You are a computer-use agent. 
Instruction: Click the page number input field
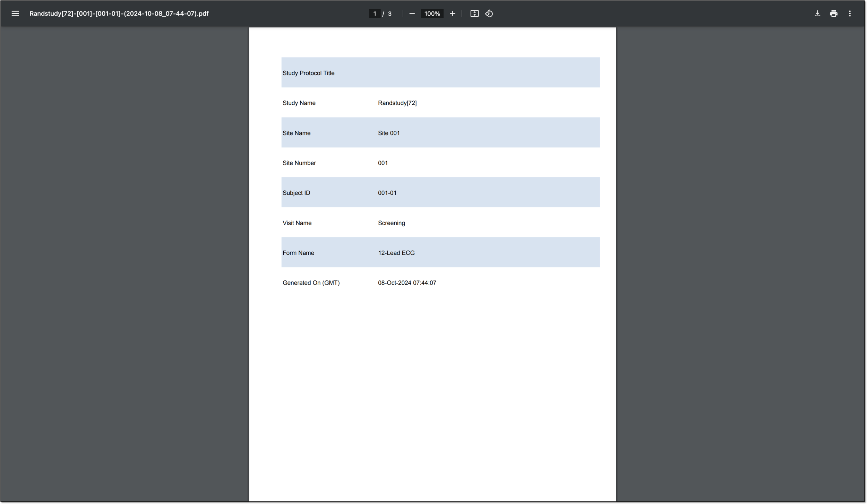click(x=375, y=14)
